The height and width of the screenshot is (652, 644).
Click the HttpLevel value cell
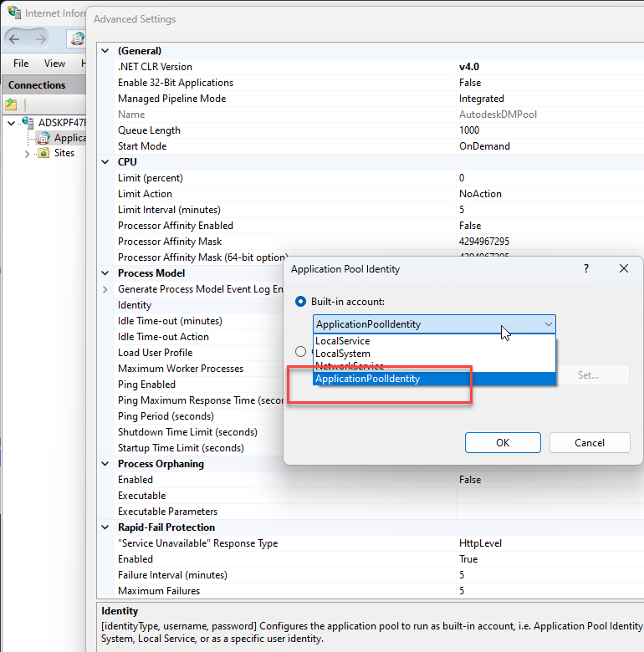[x=549, y=543]
